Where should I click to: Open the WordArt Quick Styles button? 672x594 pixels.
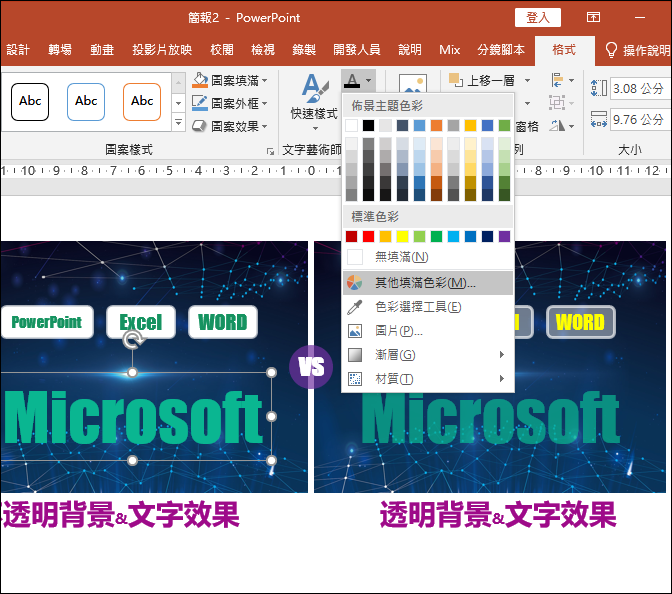pos(314,102)
